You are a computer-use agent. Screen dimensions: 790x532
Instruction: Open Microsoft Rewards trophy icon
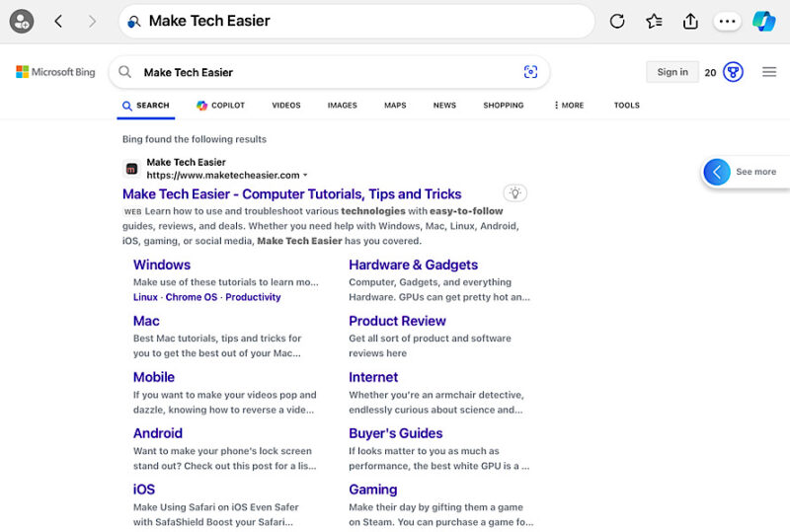(733, 72)
